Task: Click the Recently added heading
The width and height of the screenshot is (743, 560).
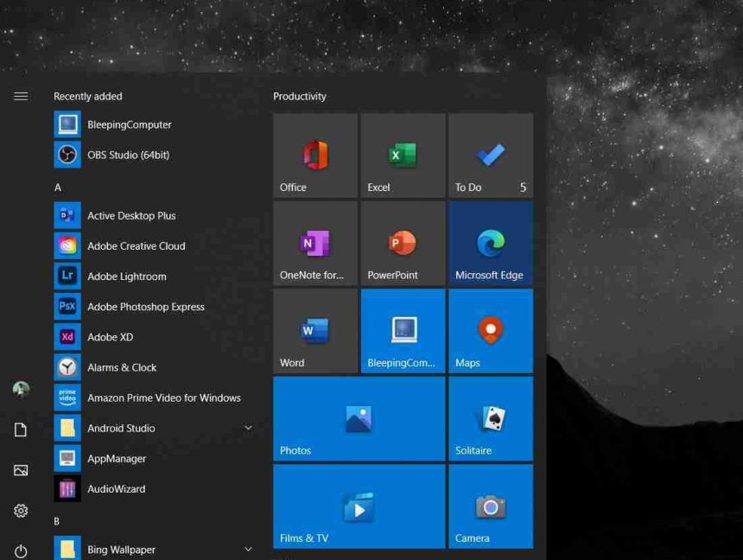Action: click(87, 96)
